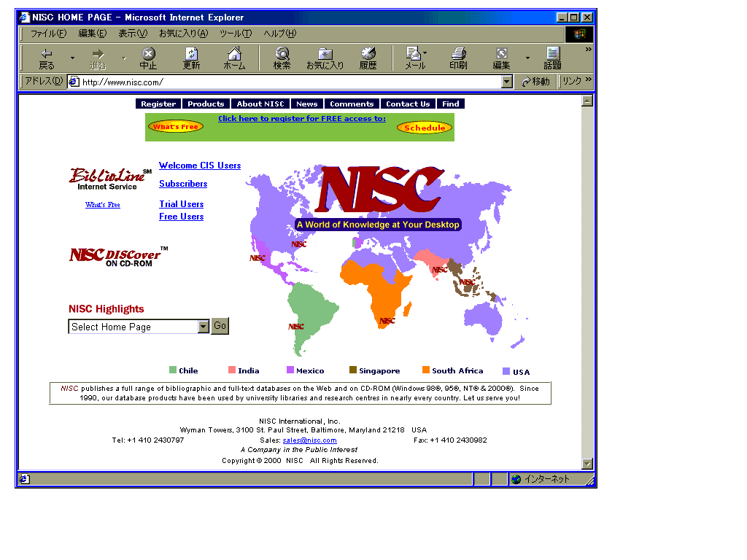
Task: Expand the Links (リンク) bar chevron
Action: (589, 79)
